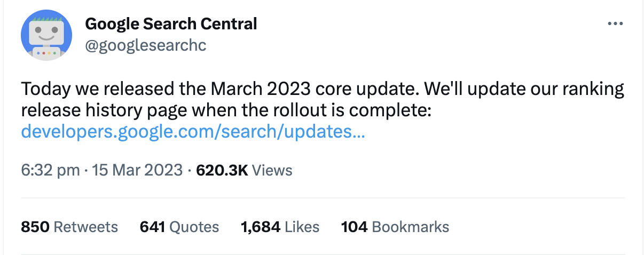Open the @googlesearchc handle profile
The width and height of the screenshot is (644, 255).
click(145, 46)
